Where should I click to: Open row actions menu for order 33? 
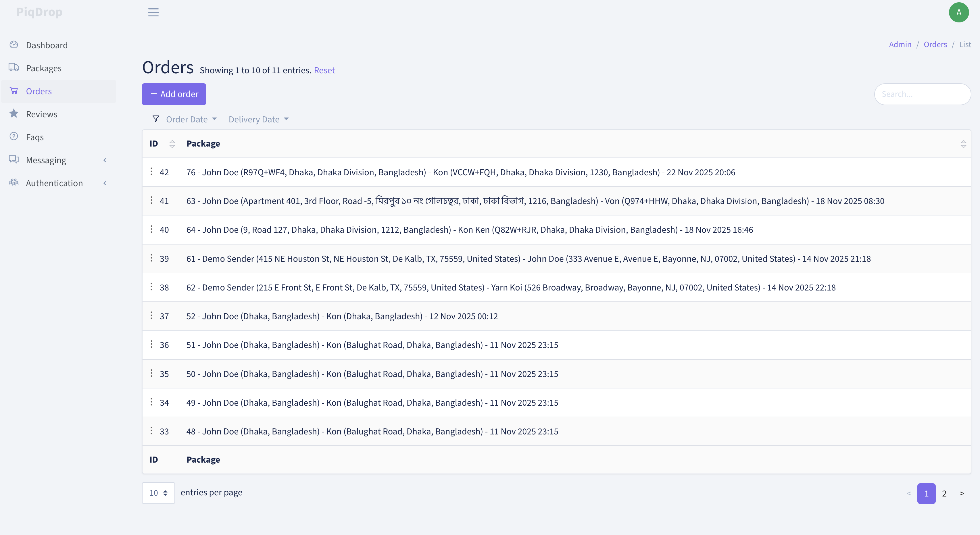click(151, 431)
